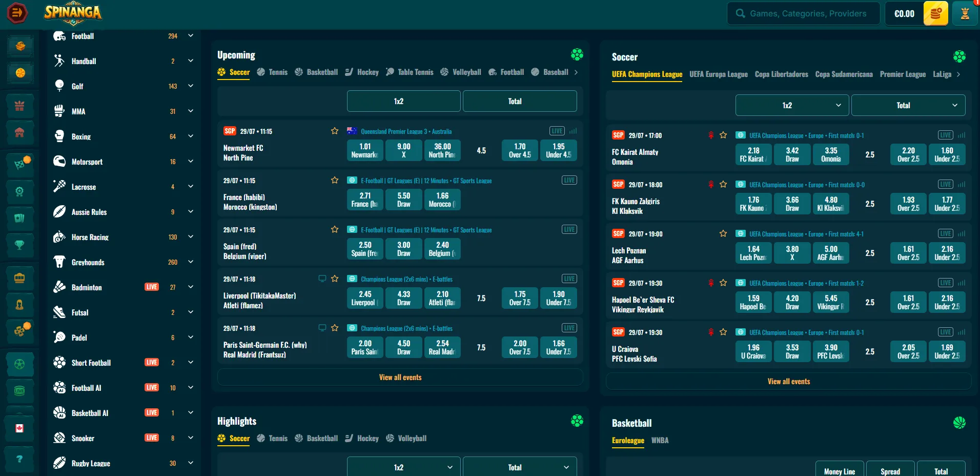Favorite the FK Kauno Zalgiris match
This screenshot has width=980, height=476.
723,185
